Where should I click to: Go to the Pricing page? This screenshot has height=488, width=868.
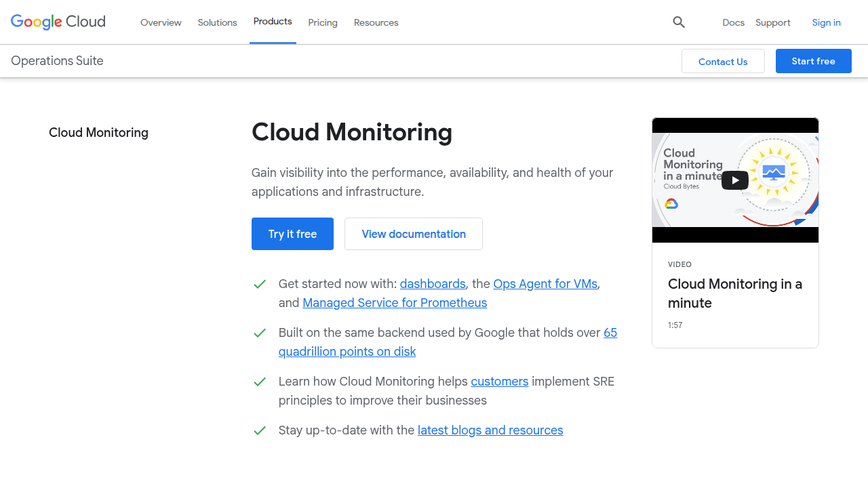pyautogui.click(x=323, y=22)
